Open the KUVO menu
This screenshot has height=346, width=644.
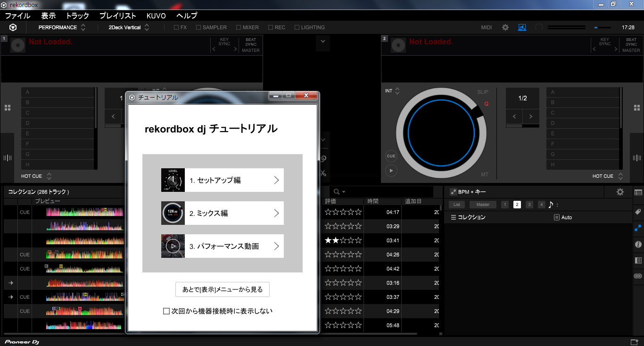[156, 16]
